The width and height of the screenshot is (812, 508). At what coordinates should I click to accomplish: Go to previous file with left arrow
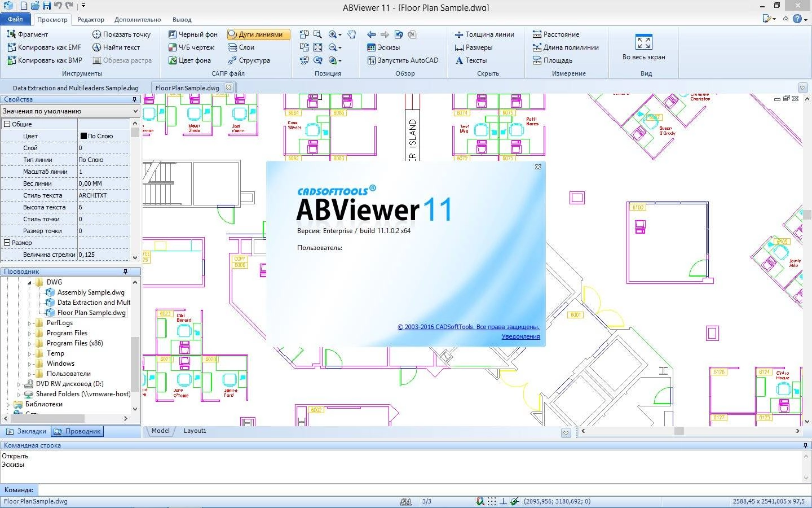(371, 34)
